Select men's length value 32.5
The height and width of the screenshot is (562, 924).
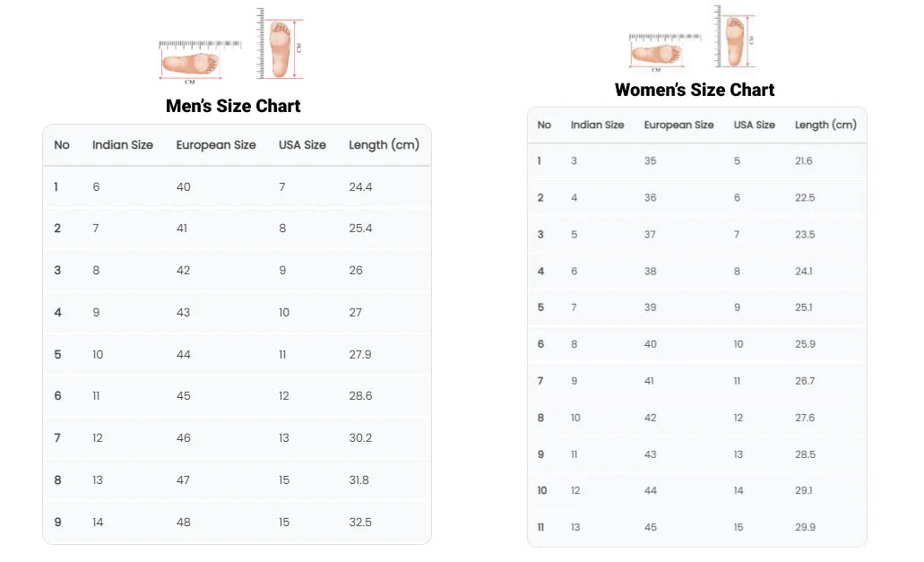click(360, 522)
